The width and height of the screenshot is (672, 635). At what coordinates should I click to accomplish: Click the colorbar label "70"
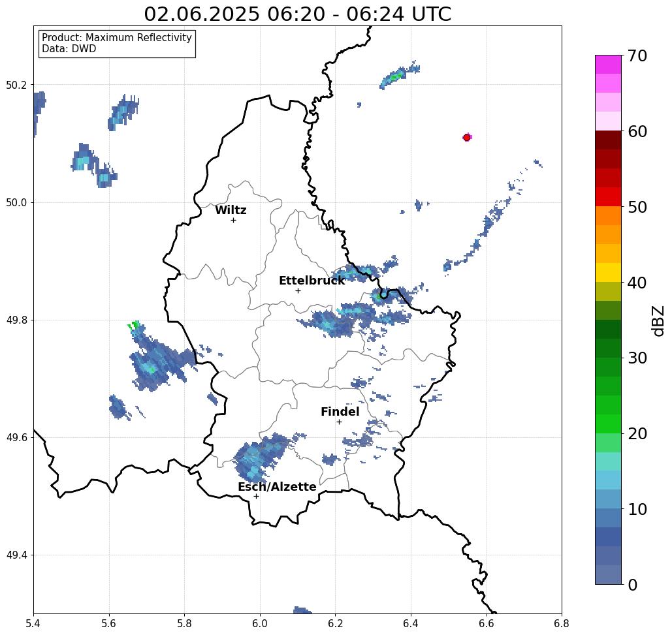coord(637,55)
